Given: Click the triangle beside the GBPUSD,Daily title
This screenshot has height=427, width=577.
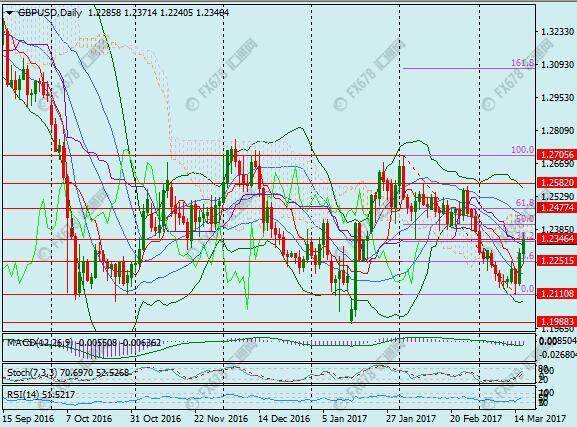Looking at the screenshot, I should coord(10,13).
